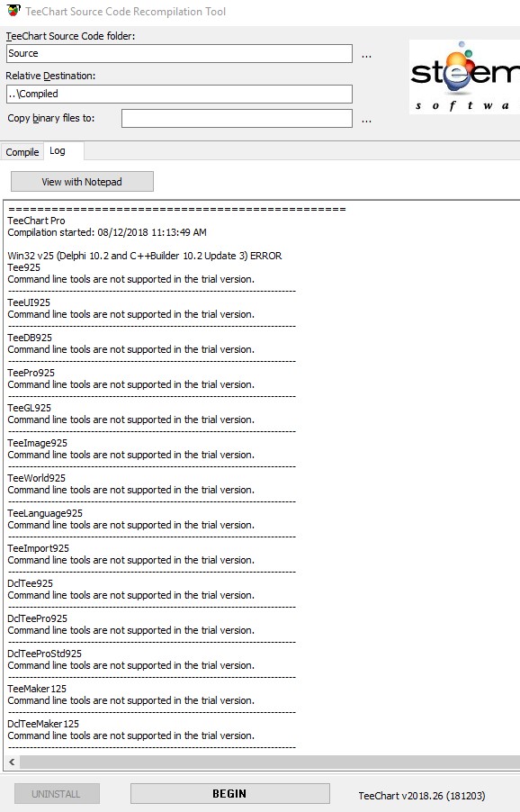Start compilation with BEGIN button
520x812 pixels.
pyautogui.click(x=229, y=793)
